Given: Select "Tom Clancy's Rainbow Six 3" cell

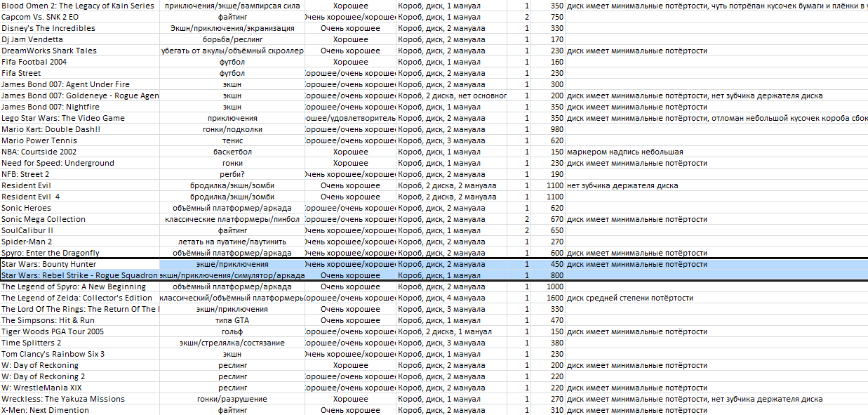Looking at the screenshot, I should tap(80, 354).
